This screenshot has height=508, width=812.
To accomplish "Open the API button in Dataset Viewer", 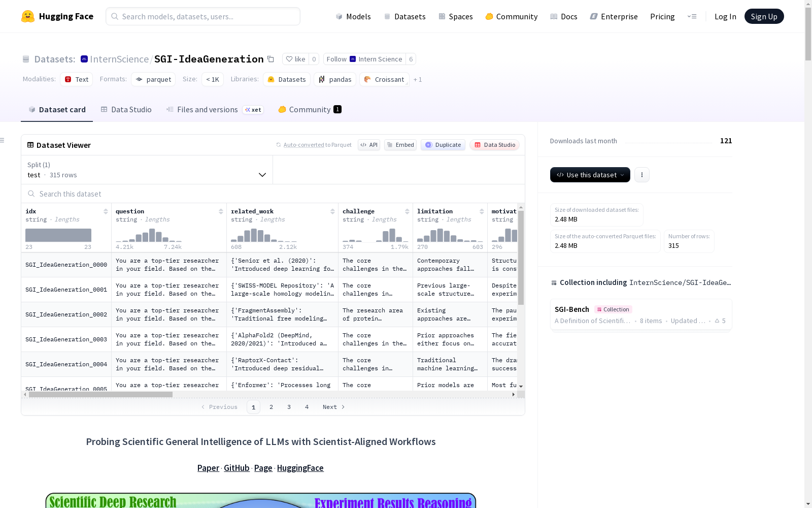I will click(369, 145).
